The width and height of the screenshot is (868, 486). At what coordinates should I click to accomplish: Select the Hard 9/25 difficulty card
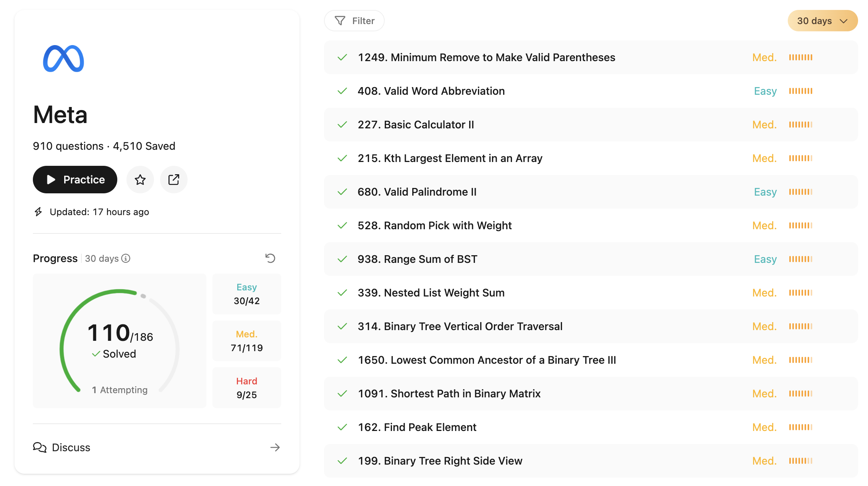(247, 387)
